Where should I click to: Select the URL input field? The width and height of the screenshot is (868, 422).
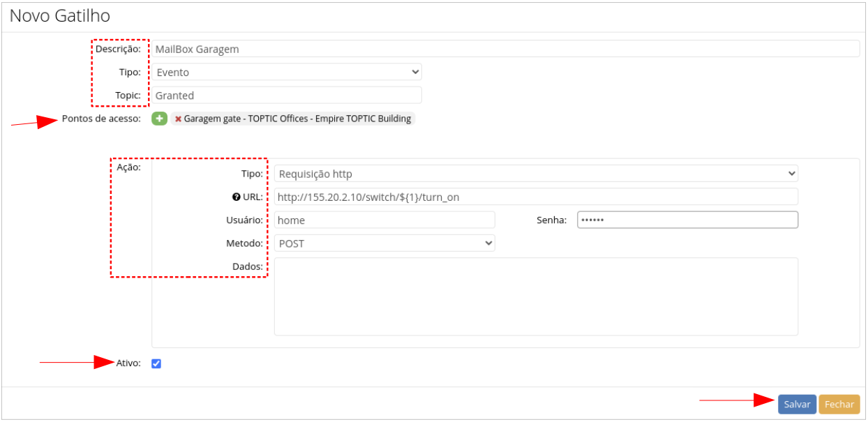(x=535, y=197)
